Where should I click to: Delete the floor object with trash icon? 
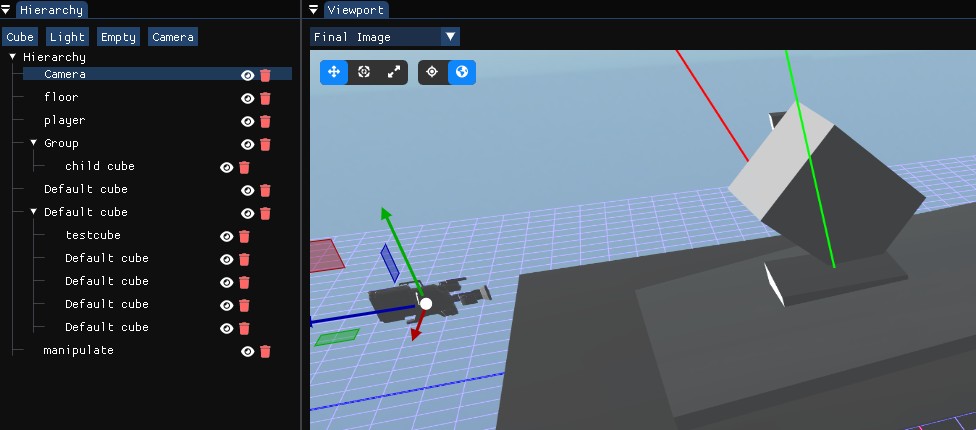tap(265, 98)
